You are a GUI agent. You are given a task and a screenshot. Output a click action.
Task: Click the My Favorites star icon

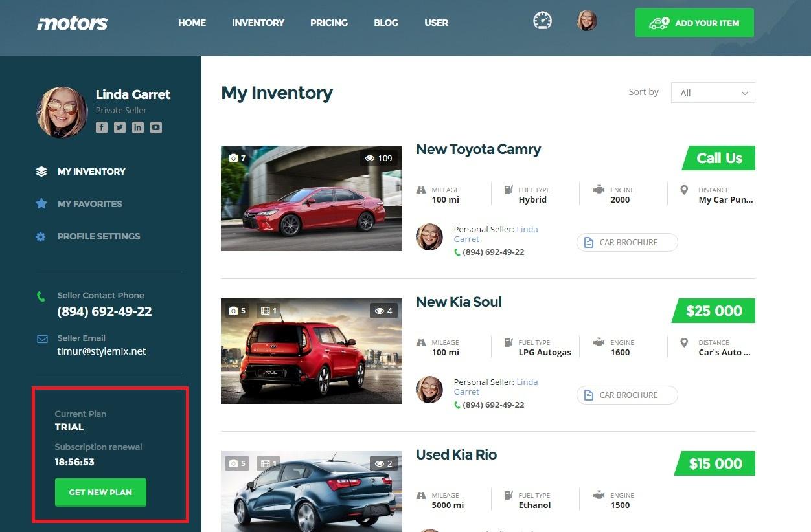(41, 204)
